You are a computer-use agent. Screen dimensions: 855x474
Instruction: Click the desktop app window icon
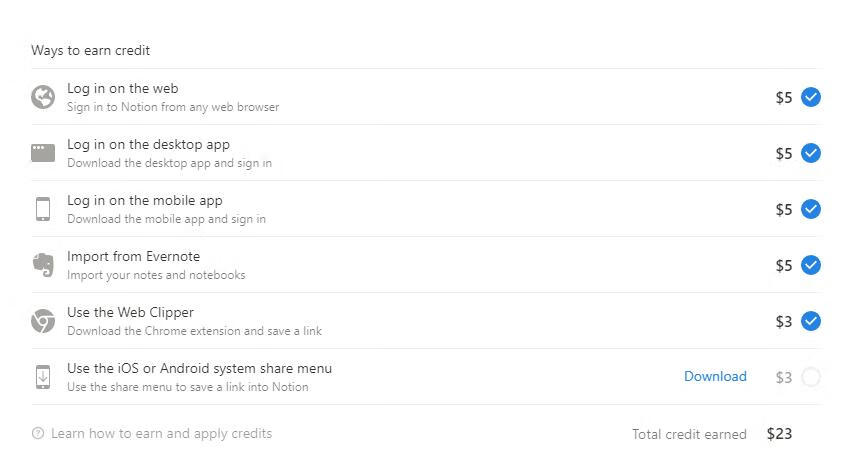point(43,153)
